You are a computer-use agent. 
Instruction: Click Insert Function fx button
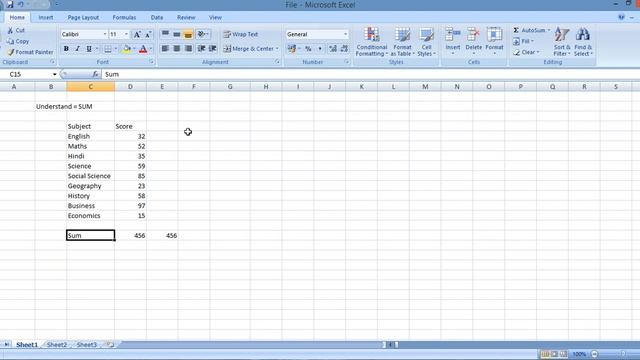95,74
